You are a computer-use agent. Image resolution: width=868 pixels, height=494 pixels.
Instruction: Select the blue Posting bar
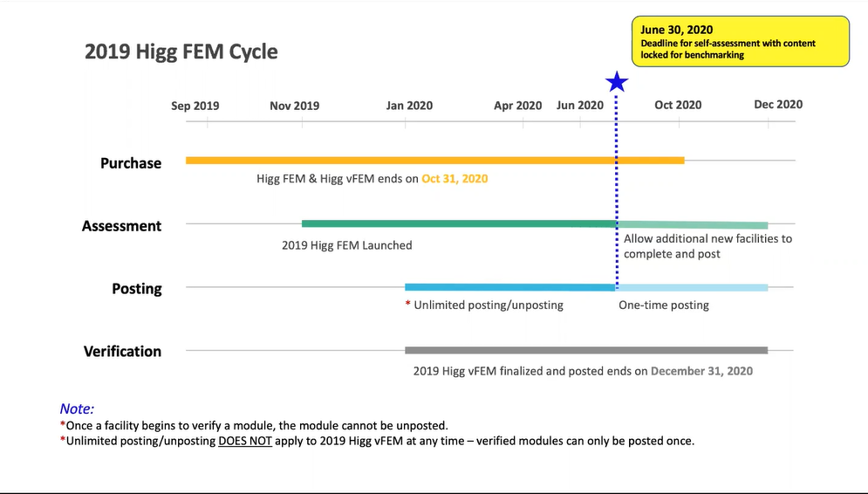[509, 287]
